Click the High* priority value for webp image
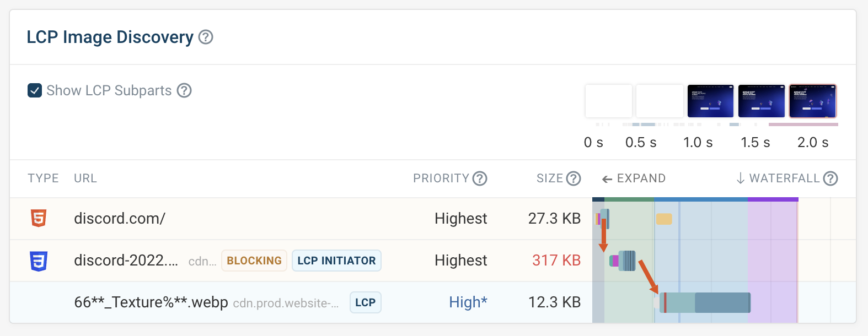Screen dimensions: 868x336 pos(468,302)
